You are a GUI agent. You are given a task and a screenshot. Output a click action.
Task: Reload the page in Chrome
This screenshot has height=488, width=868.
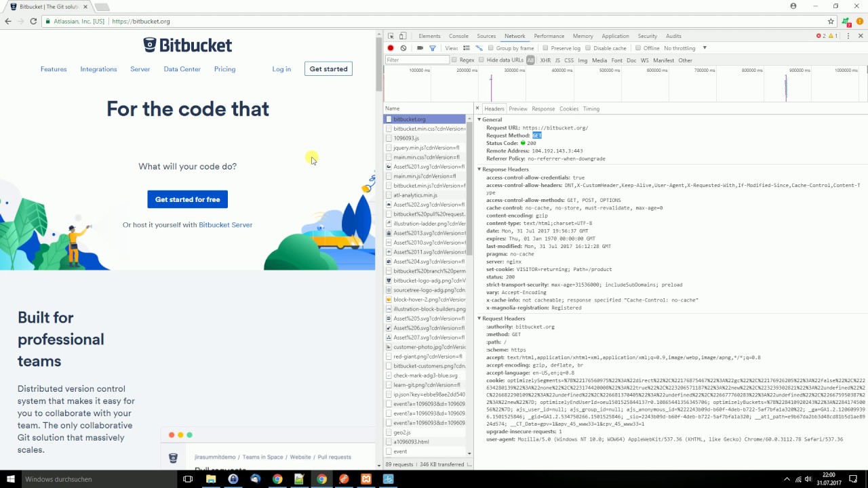tap(33, 21)
